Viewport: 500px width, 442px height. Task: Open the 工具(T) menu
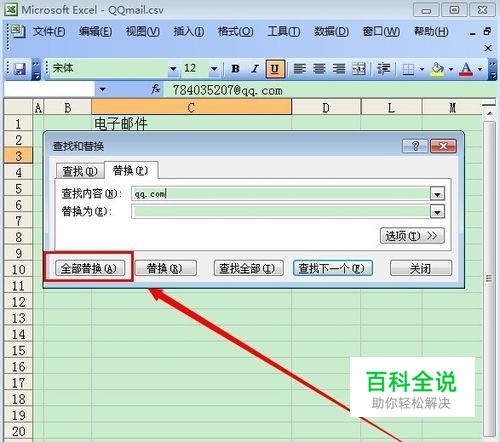tap(284, 32)
